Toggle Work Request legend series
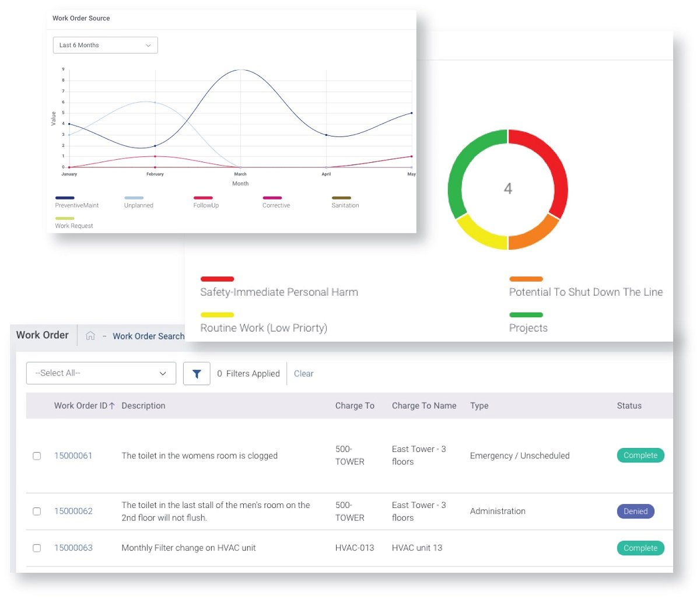Viewport: 700px width, 599px height. pos(74,222)
